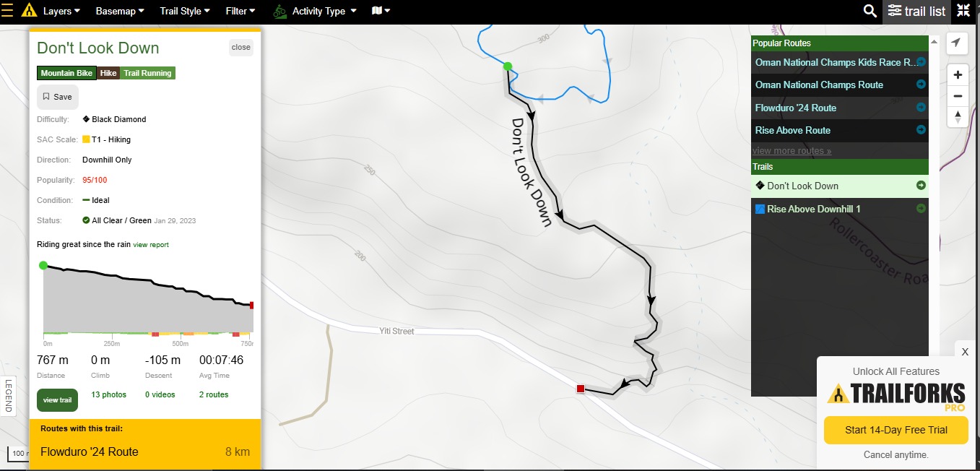This screenshot has width=980, height=471.
Task: Open the Basemap dropdown menu
Action: pos(120,11)
